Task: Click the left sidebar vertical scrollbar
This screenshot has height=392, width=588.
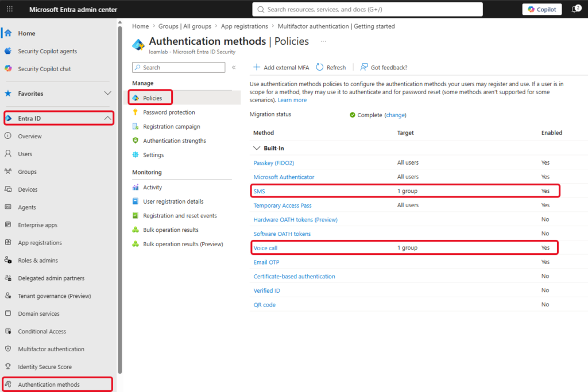Action: (x=120, y=199)
